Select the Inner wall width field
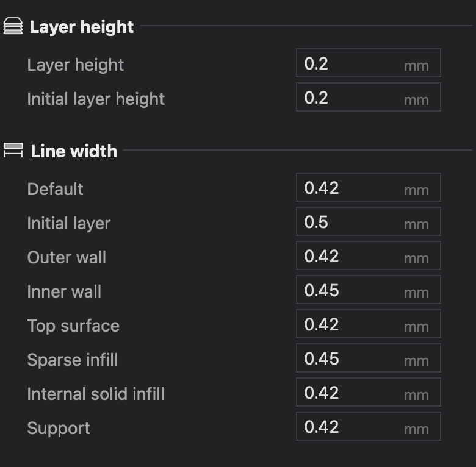Screen dimensions: 476x467 (368, 290)
